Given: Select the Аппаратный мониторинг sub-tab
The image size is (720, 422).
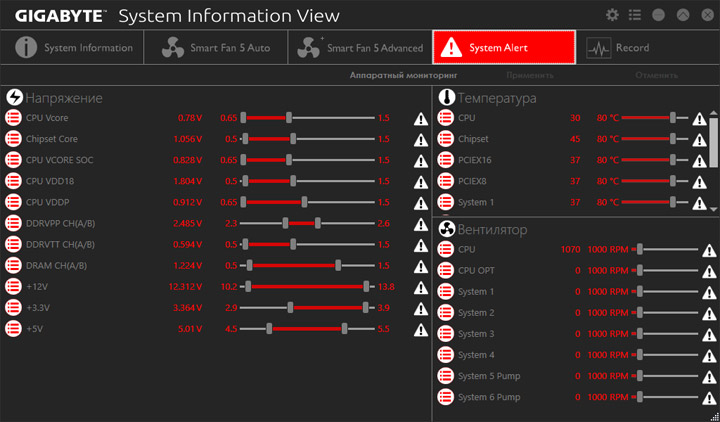Looking at the screenshot, I should 404,75.
